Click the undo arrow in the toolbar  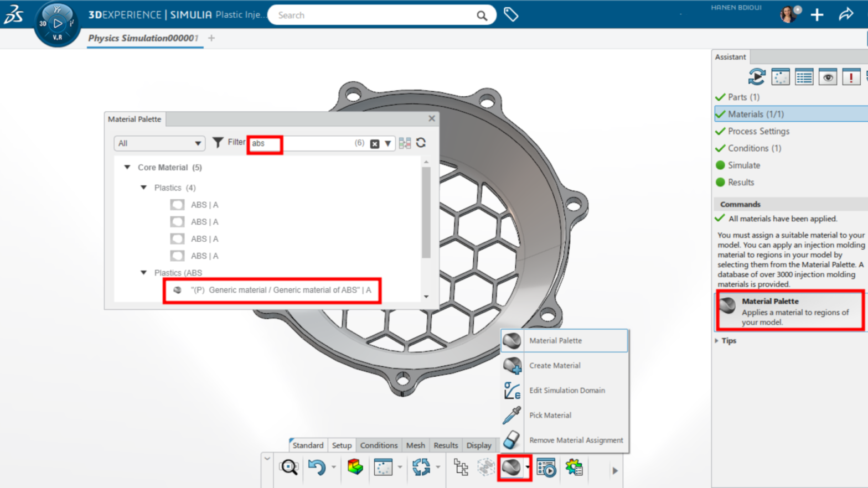pos(317,468)
